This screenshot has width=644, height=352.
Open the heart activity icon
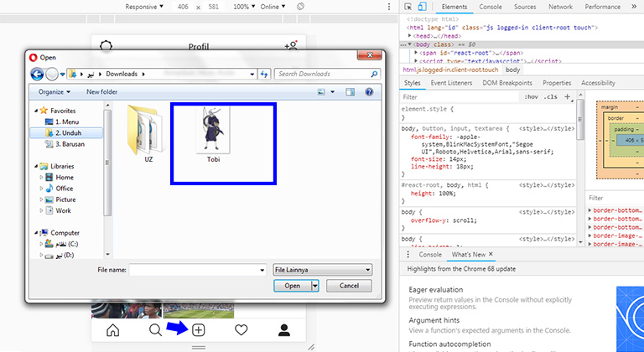(x=241, y=330)
